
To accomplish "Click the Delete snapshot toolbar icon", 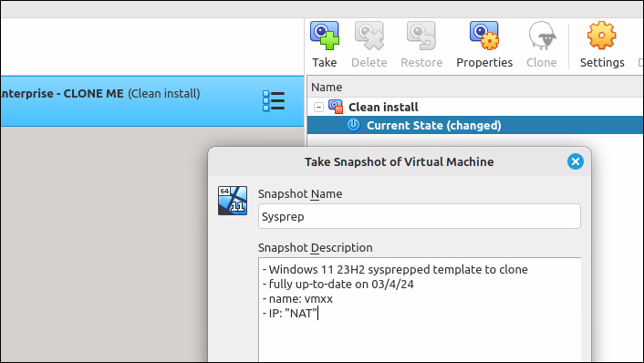I will point(369,36).
